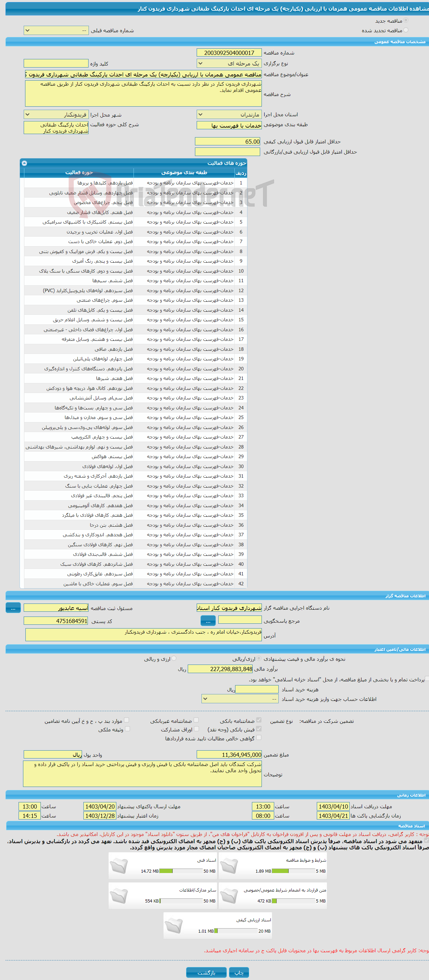
Task: Click the چاپ button
Action: point(239,972)
